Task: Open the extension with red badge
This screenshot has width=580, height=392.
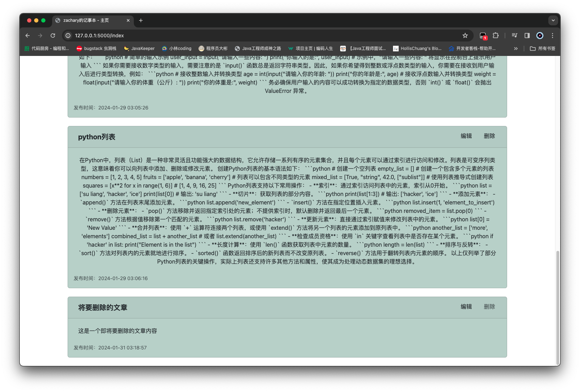Action: (483, 36)
